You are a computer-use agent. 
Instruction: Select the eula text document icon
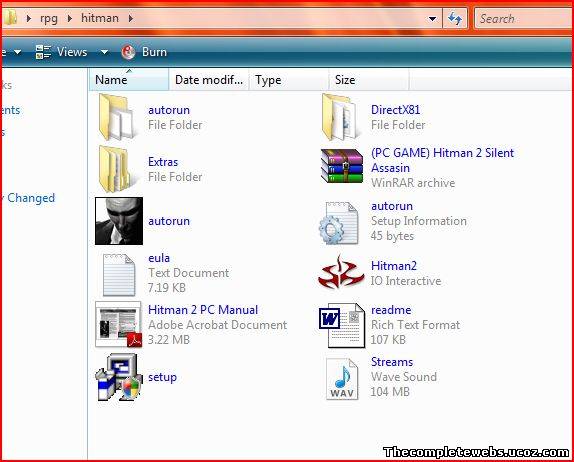pos(119,275)
